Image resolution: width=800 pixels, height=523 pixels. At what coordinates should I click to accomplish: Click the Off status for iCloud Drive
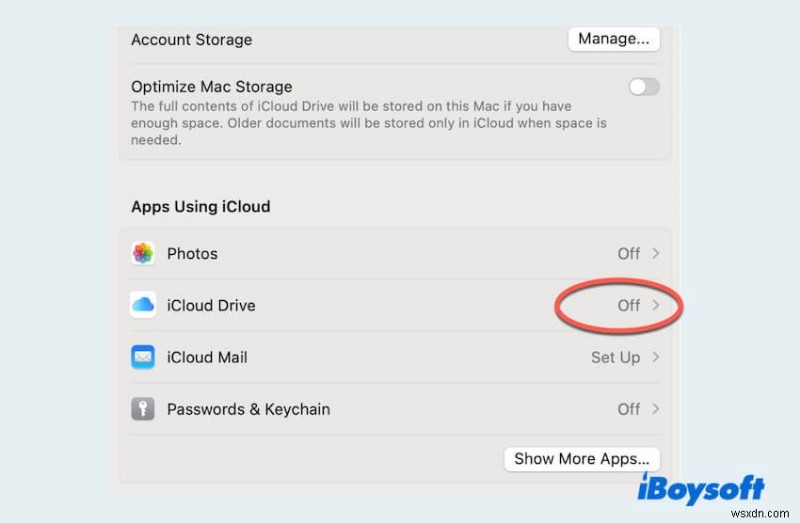click(629, 306)
